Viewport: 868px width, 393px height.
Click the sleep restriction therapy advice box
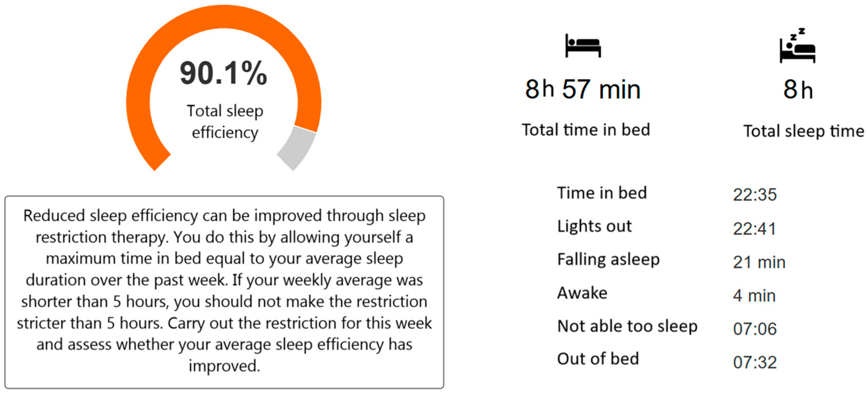click(x=224, y=292)
